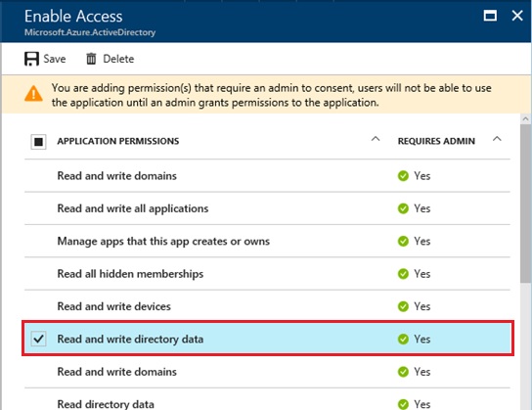Click the Save label in toolbar
The width and height of the screenshot is (532, 410).
[x=55, y=59]
